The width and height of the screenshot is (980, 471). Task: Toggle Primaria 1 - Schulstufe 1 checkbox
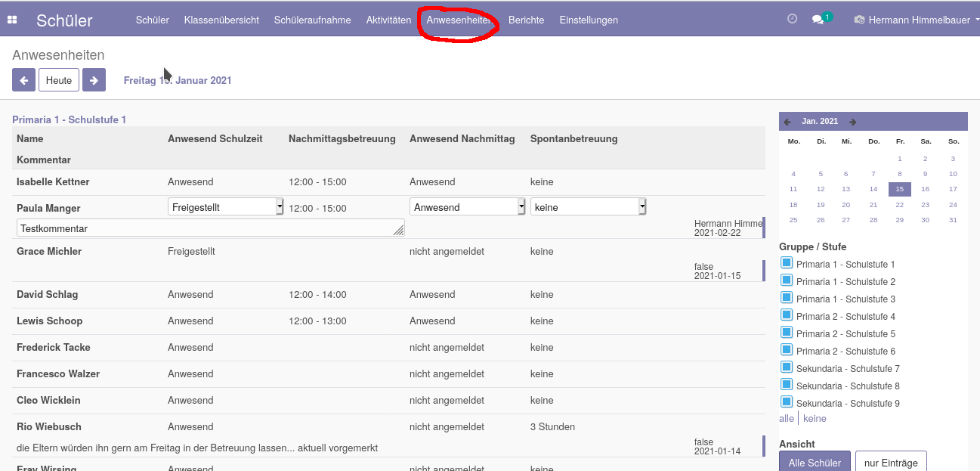(786, 263)
